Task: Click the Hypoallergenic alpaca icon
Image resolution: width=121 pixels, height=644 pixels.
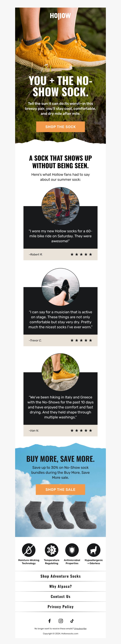Action: pyautogui.click(x=94, y=550)
